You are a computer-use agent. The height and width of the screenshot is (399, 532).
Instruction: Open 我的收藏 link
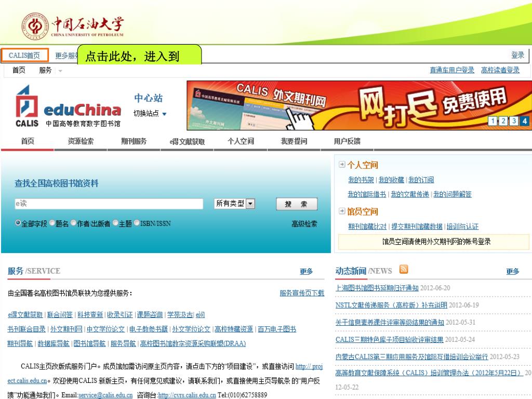[x=391, y=180]
